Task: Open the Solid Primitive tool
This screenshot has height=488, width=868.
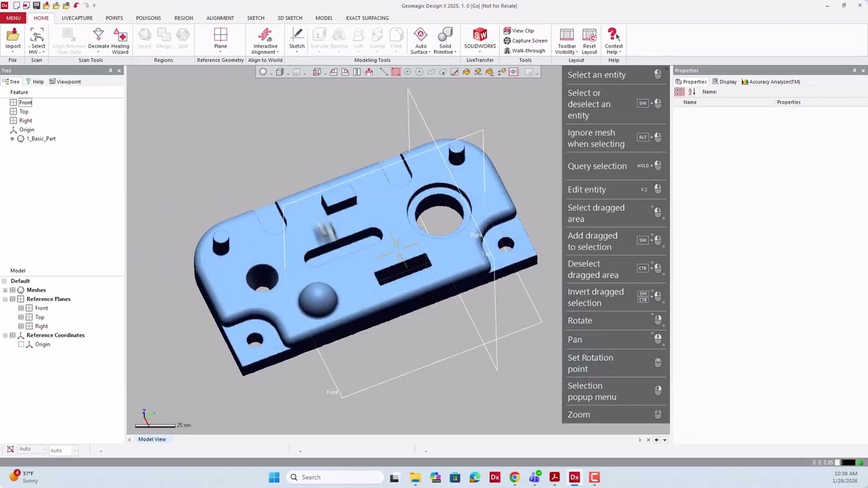Action: (x=445, y=41)
